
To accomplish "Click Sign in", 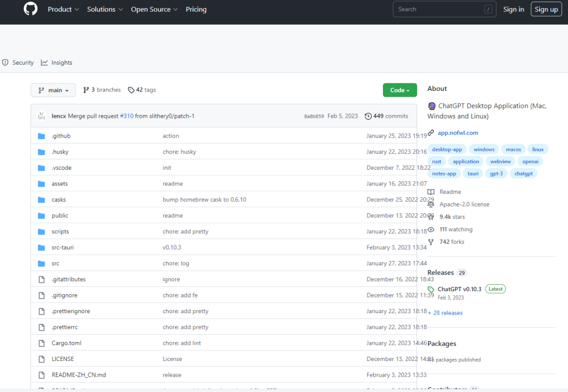I will 513,9.
